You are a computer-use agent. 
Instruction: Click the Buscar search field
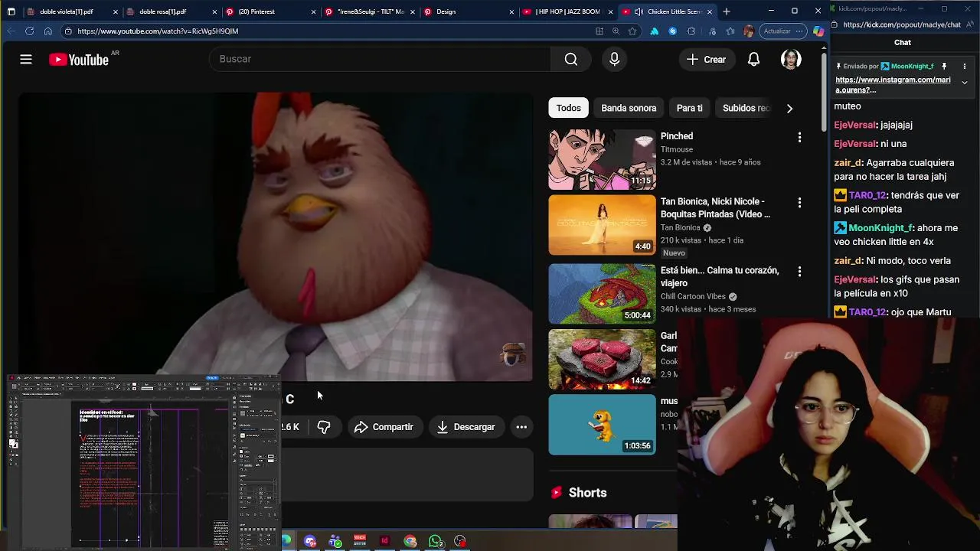tap(379, 59)
